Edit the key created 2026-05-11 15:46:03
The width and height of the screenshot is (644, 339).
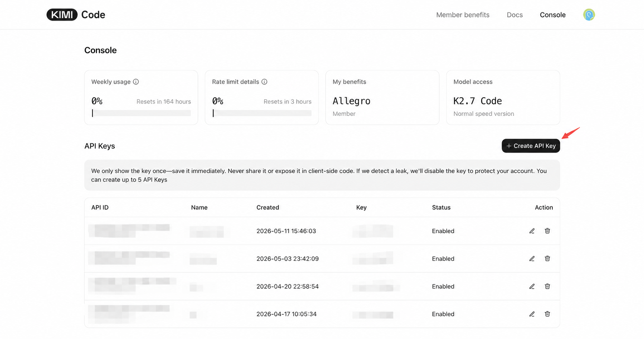(x=532, y=231)
